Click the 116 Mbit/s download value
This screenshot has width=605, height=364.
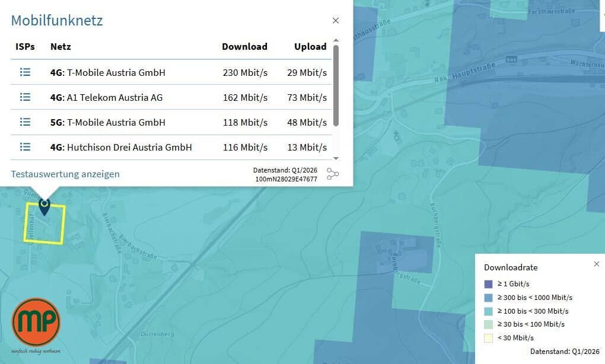pyautogui.click(x=245, y=147)
